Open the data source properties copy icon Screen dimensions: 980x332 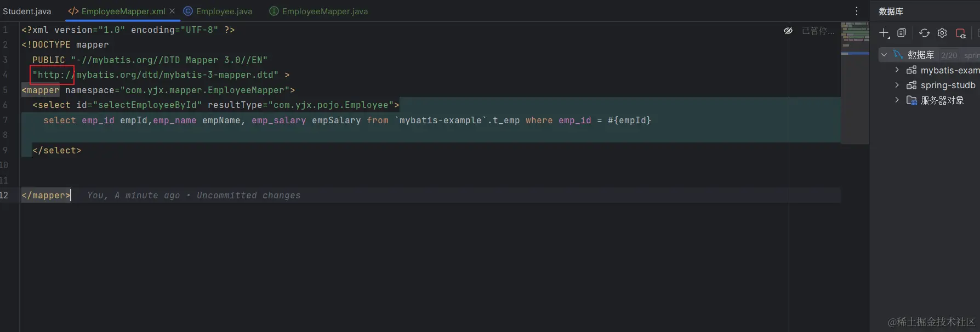point(902,33)
